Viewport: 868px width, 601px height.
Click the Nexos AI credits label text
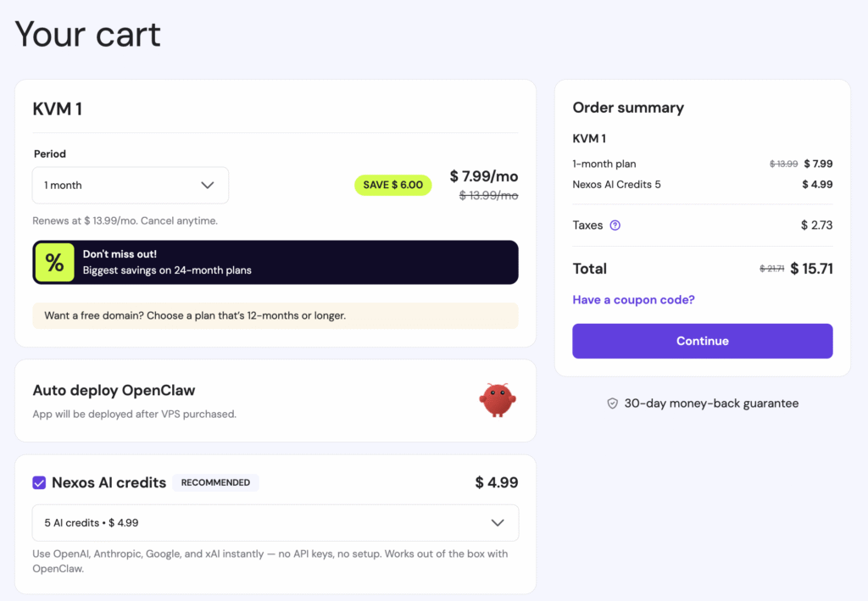pyautogui.click(x=108, y=482)
